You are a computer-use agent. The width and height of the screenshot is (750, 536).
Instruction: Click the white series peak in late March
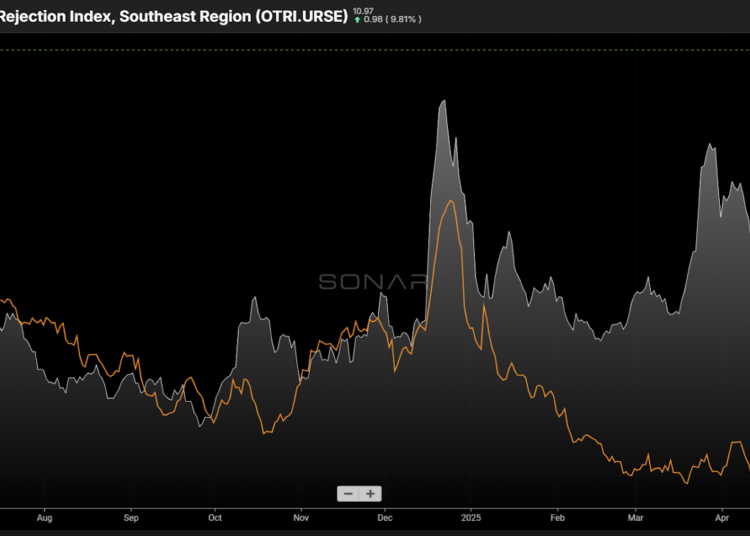[x=709, y=145]
